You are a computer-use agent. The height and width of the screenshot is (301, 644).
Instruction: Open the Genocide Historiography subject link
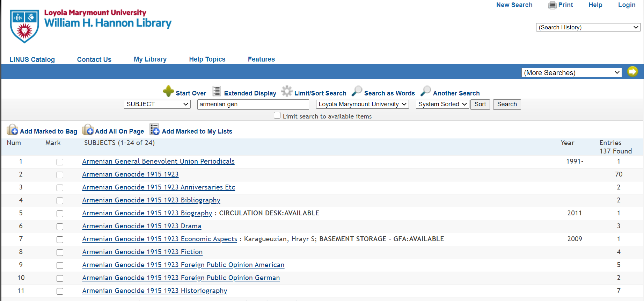coord(155,291)
